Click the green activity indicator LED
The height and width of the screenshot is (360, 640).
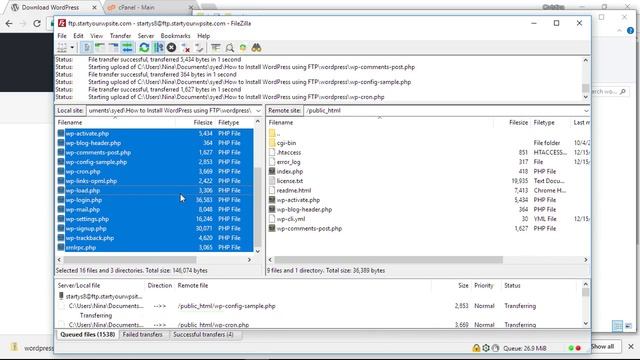tap(571, 348)
